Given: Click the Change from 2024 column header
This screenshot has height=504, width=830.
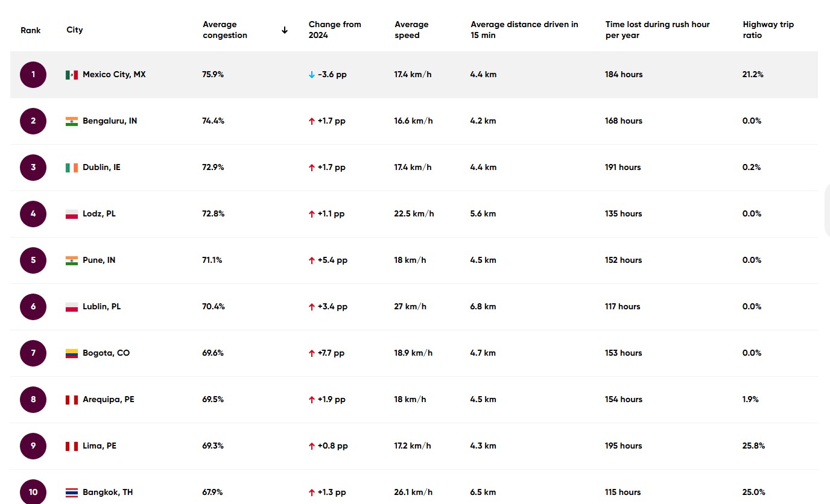Looking at the screenshot, I should (335, 30).
